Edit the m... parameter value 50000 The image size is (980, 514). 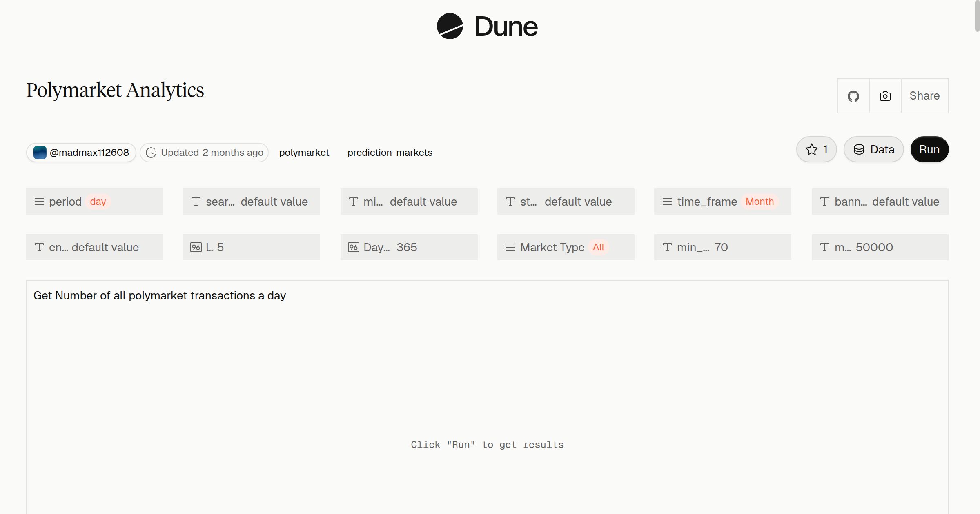tap(880, 247)
